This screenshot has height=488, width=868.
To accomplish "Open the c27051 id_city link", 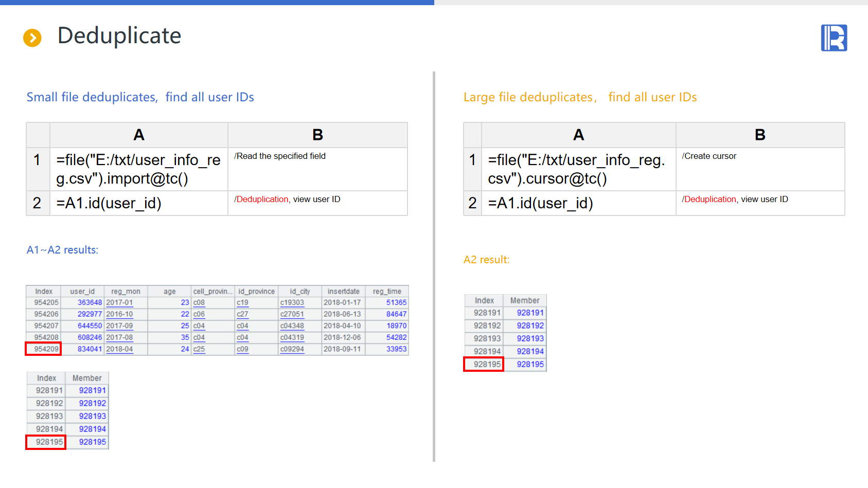I will click(292, 314).
